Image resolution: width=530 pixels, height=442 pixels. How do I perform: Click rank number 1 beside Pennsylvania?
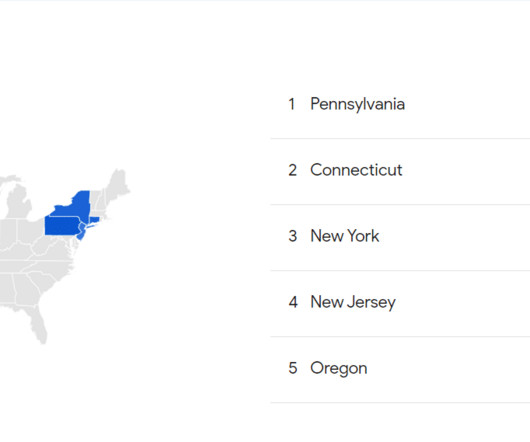292,104
